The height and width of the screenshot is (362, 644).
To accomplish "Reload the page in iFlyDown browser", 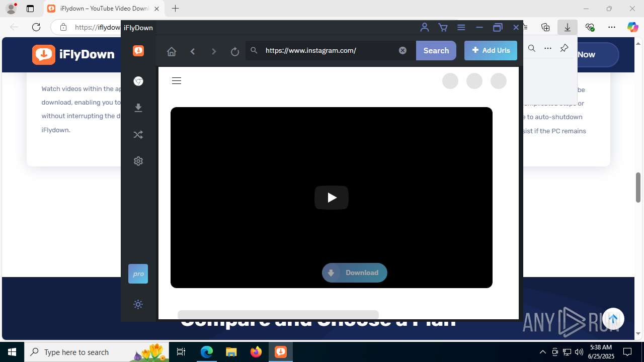I will (x=235, y=51).
